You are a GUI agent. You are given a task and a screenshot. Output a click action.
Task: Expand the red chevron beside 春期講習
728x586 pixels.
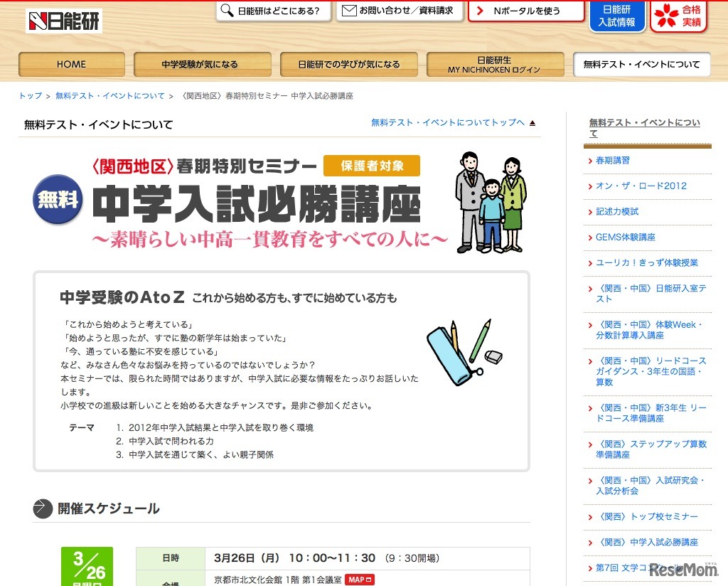[x=589, y=161]
